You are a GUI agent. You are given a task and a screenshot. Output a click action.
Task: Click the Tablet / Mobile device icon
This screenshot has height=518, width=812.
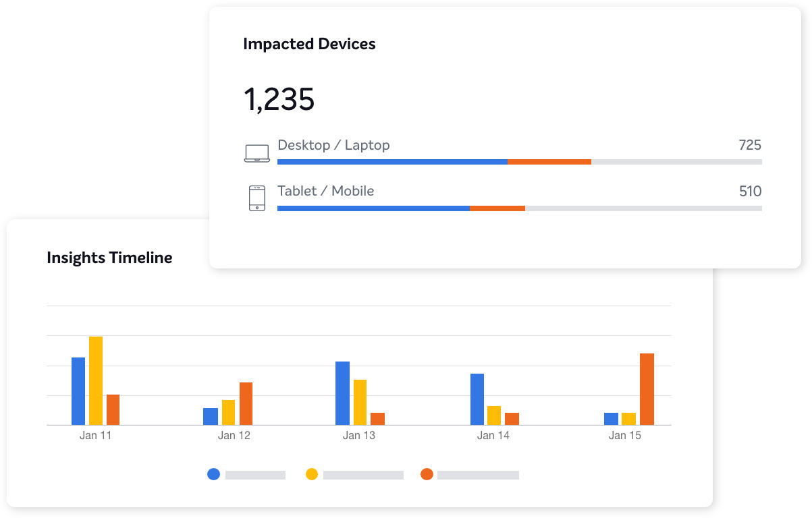pos(256,198)
